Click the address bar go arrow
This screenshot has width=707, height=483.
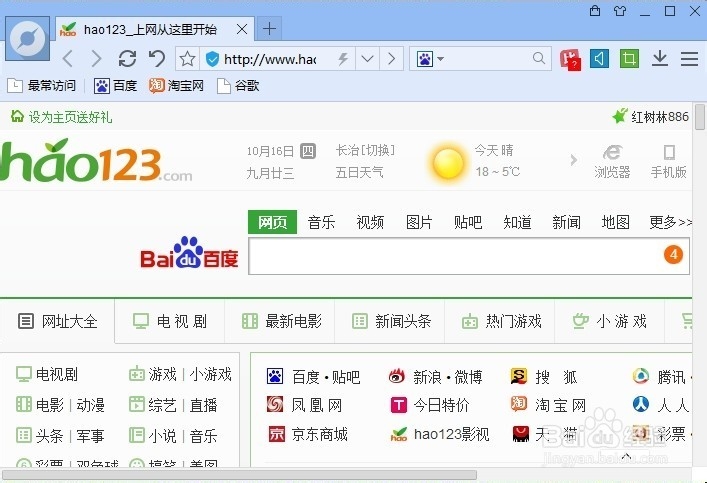click(391, 59)
